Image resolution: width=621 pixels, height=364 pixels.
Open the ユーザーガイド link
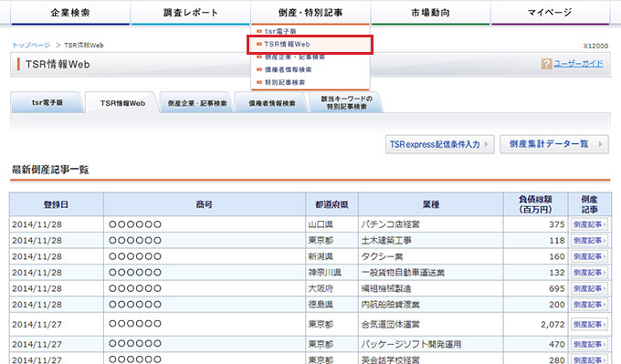pyautogui.click(x=578, y=63)
